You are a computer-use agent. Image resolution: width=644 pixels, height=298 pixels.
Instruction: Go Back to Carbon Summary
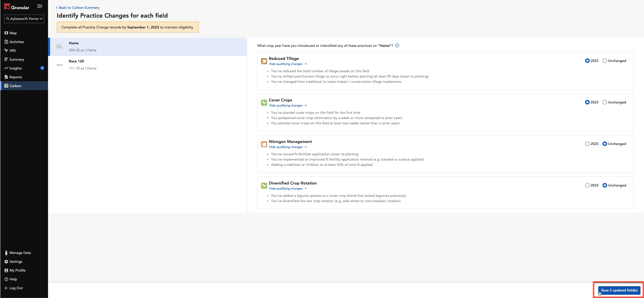click(78, 8)
